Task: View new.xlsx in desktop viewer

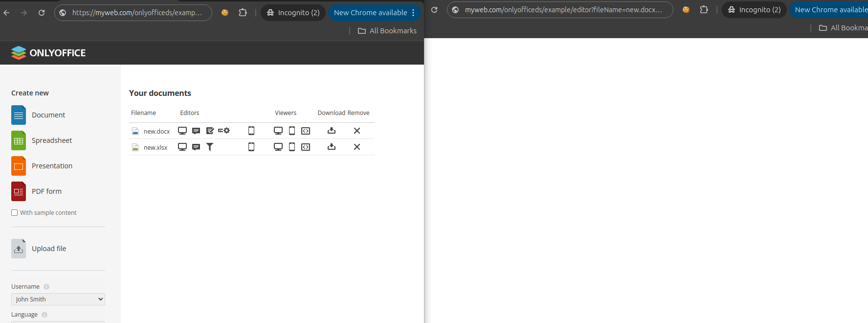Action: coord(278,147)
